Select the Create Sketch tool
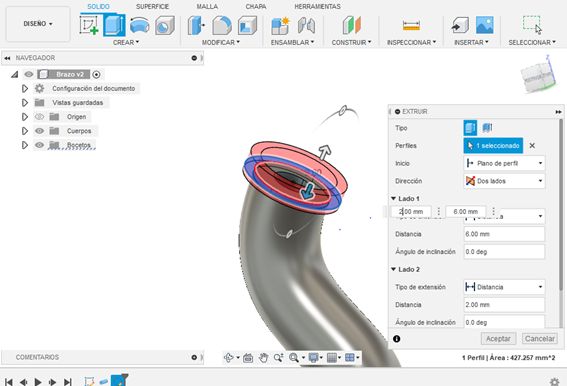 coord(89,25)
